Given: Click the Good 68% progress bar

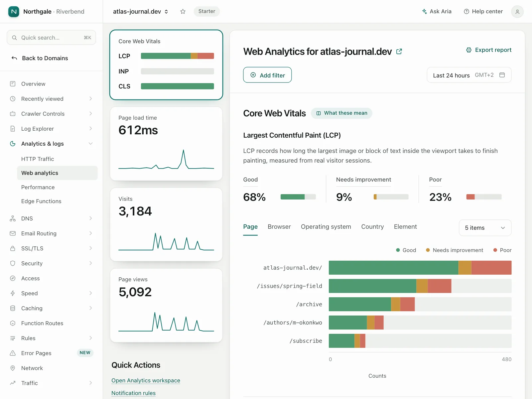Looking at the screenshot, I should pos(298,197).
